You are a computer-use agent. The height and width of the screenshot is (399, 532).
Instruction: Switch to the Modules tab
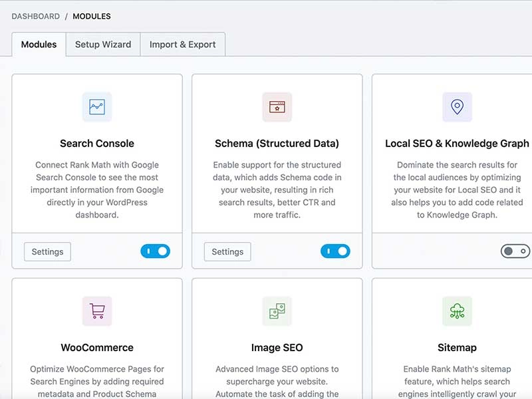(x=39, y=45)
